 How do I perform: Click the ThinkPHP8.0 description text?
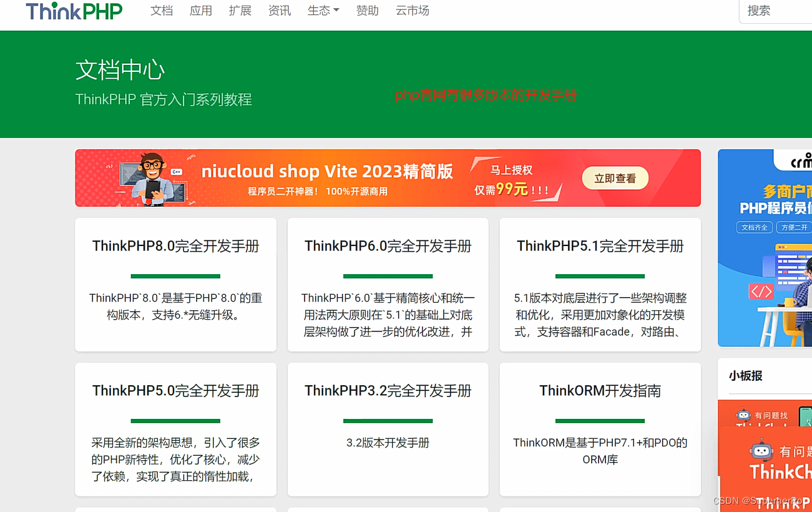tap(175, 307)
